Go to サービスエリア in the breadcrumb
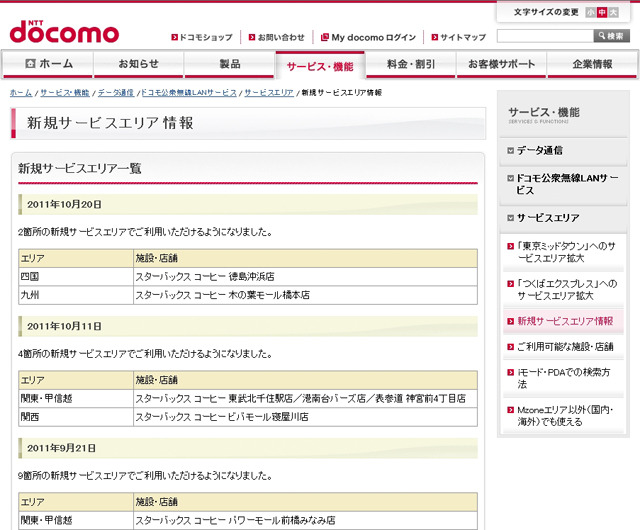This screenshot has height=530, width=640. (x=269, y=93)
